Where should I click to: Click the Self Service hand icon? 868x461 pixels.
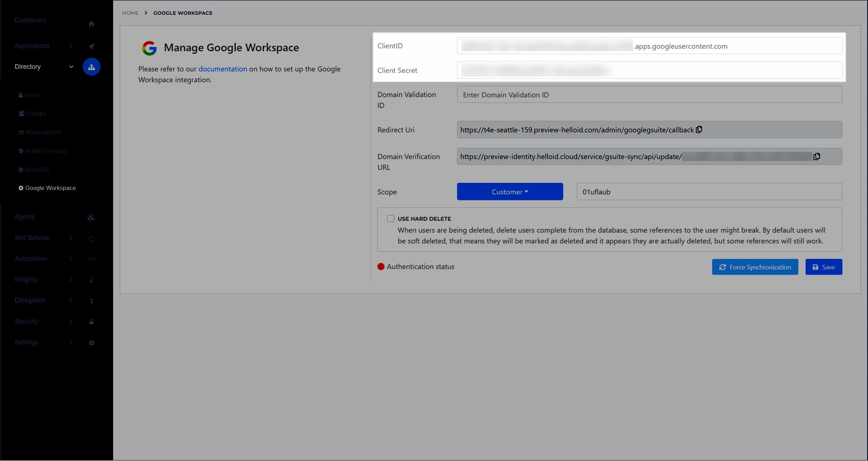tap(91, 238)
